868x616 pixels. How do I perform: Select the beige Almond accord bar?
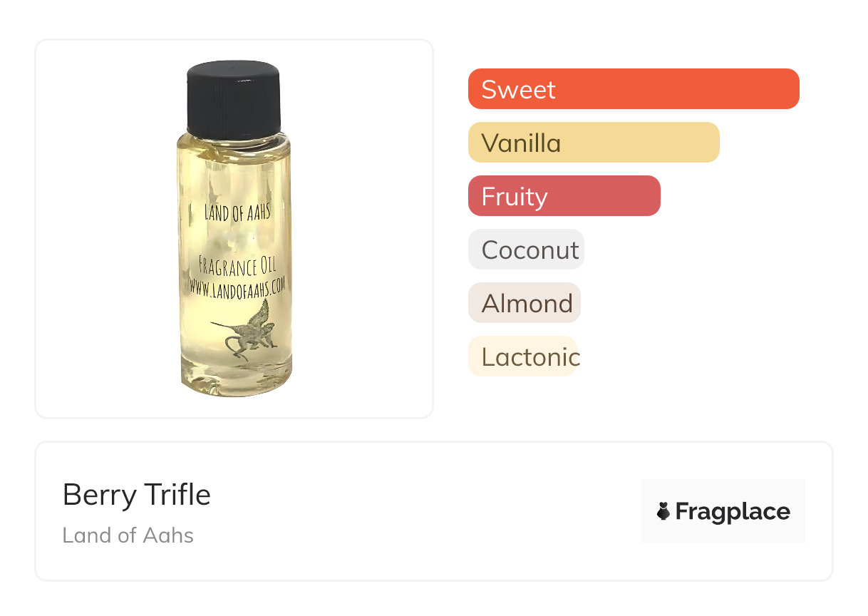click(x=525, y=303)
